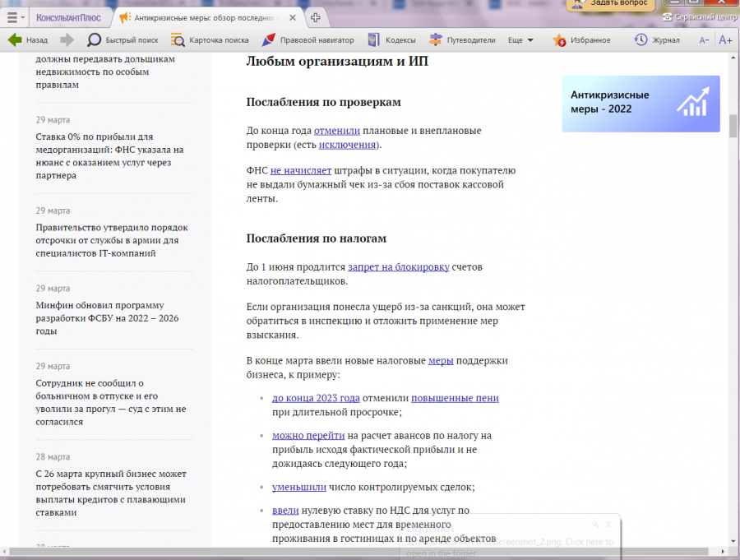Image resolution: width=740 pixels, height=560 pixels.
Task: Click the Антикризисные меры - 2022 banner
Action: [x=641, y=104]
